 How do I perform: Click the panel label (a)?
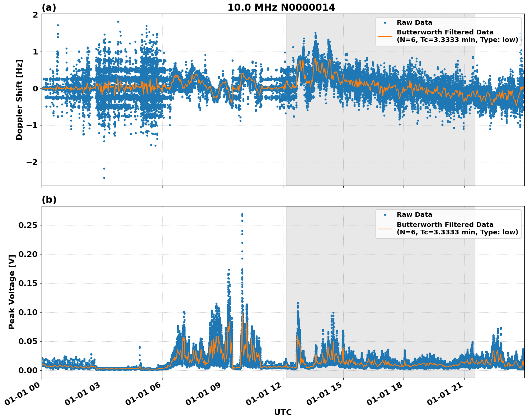pyautogui.click(x=49, y=7)
